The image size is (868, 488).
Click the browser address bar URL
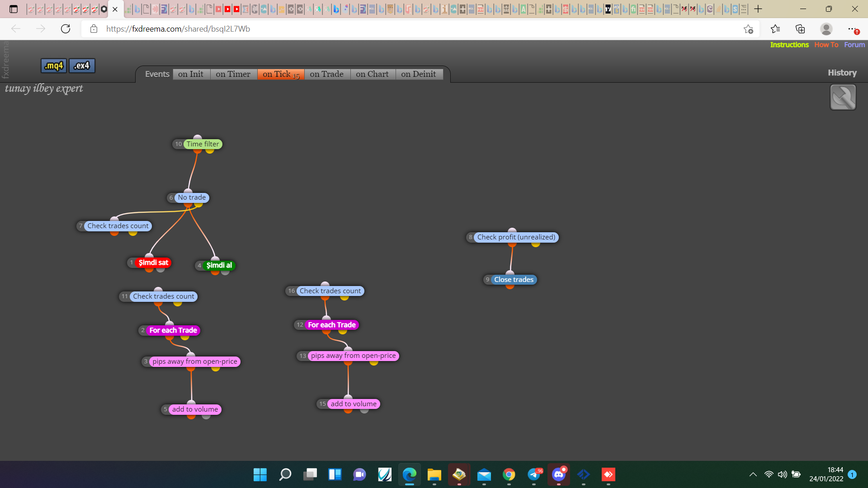click(178, 29)
